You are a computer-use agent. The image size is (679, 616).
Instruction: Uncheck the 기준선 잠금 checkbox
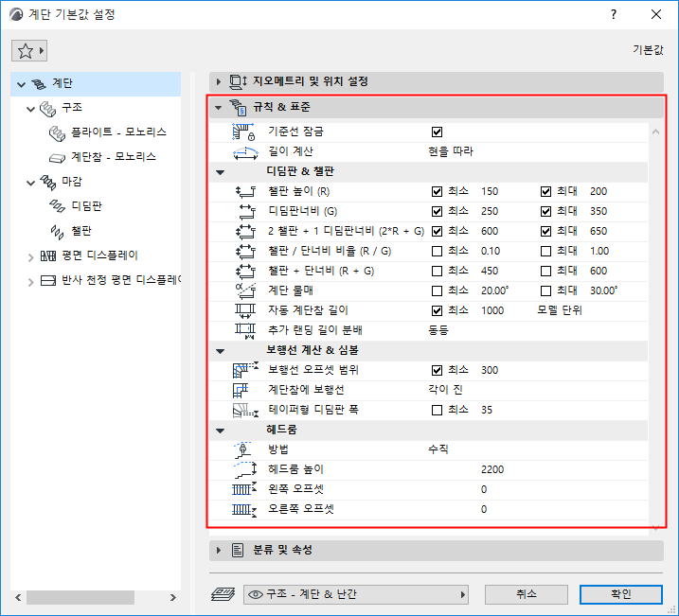(437, 132)
